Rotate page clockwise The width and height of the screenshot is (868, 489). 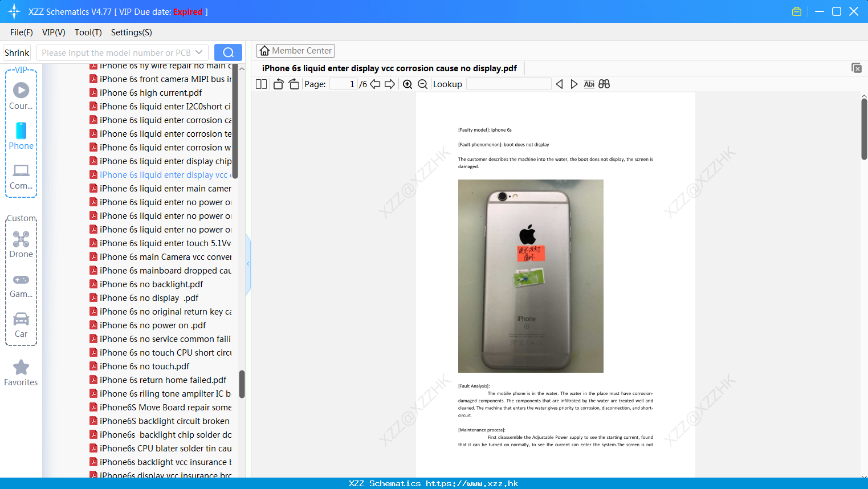(294, 84)
